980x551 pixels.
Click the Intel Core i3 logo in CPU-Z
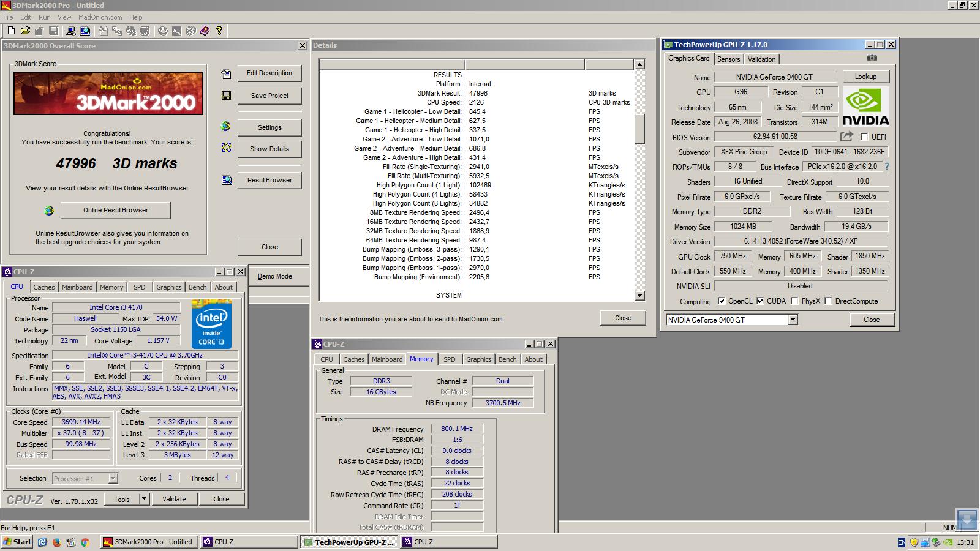coord(211,324)
